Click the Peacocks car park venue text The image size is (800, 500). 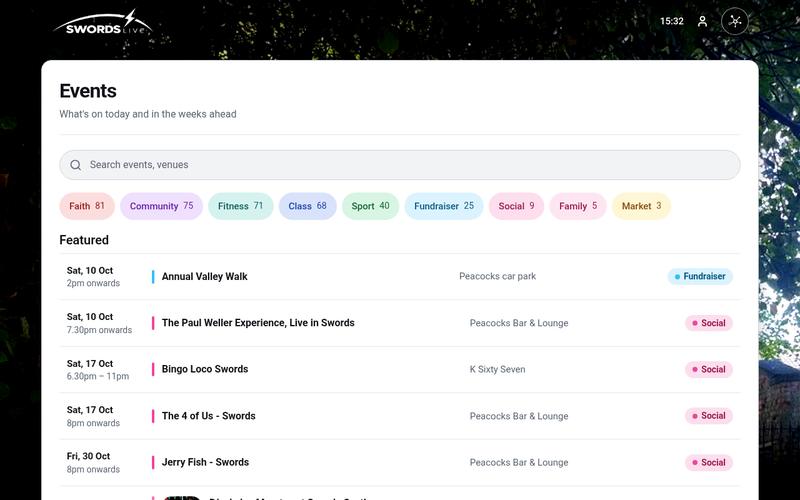point(497,277)
